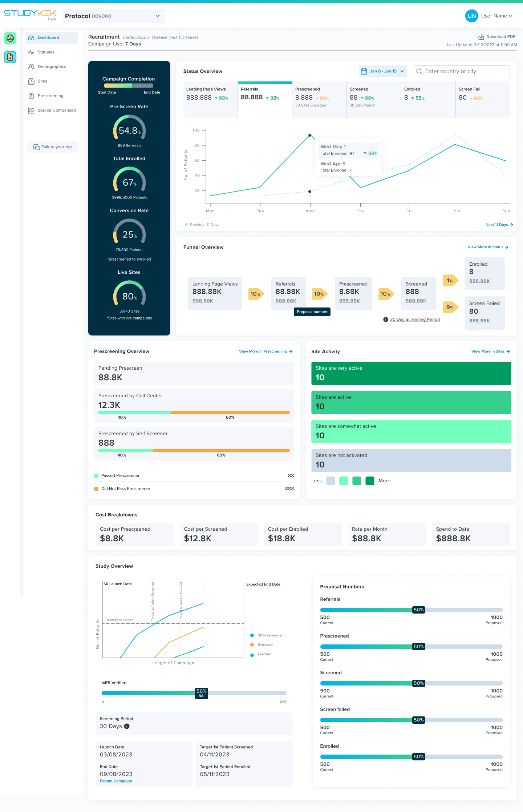
Task: Click arrow icon of View More in Sites
Action: point(508,351)
